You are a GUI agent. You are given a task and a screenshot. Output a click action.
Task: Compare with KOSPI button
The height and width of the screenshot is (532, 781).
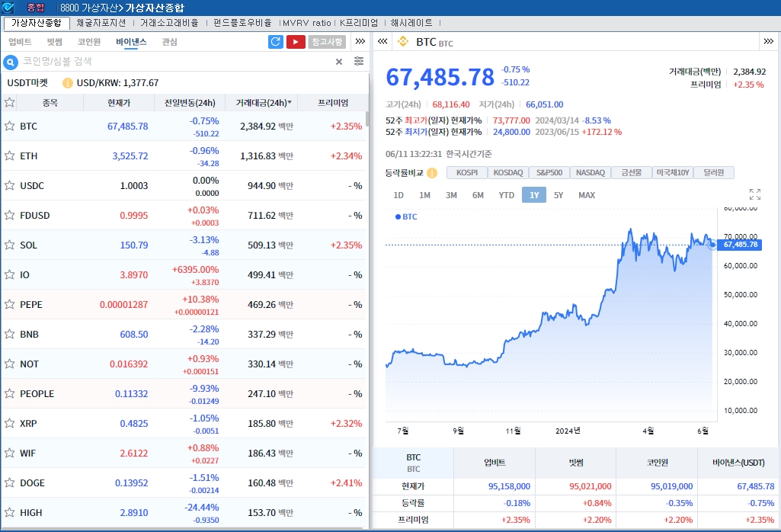467,173
